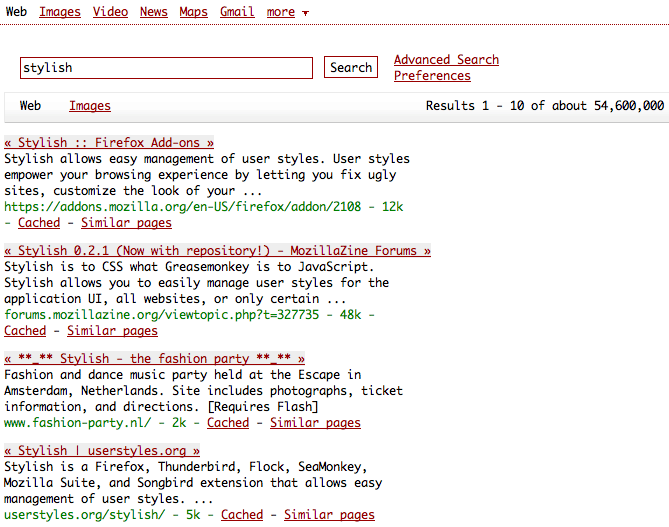Screen dimensions: 669x527
Task: Click the forums.mozillazine.org green URL text
Action: 161,314
